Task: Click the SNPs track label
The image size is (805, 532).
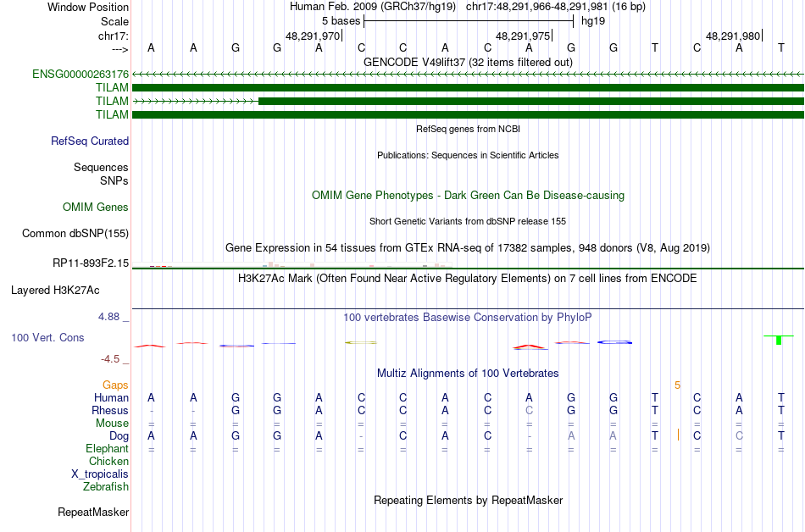Action: (114, 180)
